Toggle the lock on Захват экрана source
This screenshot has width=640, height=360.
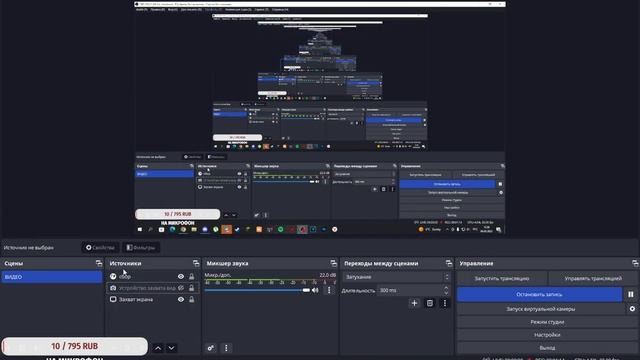[x=191, y=299]
